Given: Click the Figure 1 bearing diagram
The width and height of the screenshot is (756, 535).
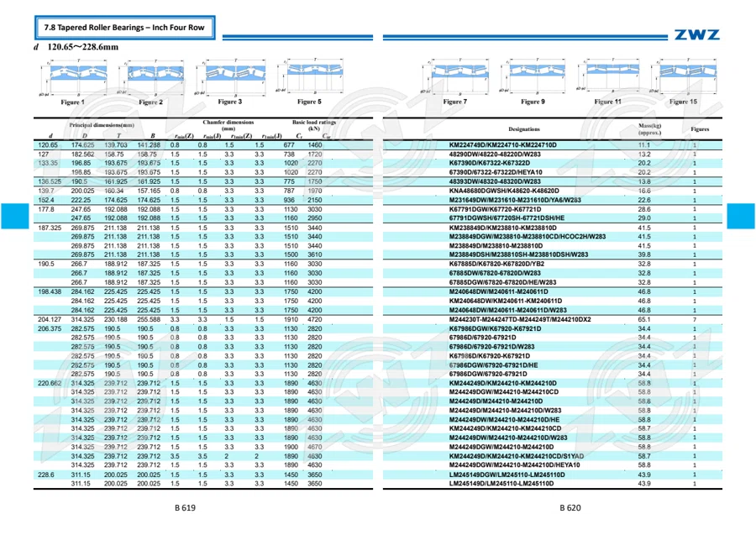Looking at the screenshot, I should click(x=73, y=77).
